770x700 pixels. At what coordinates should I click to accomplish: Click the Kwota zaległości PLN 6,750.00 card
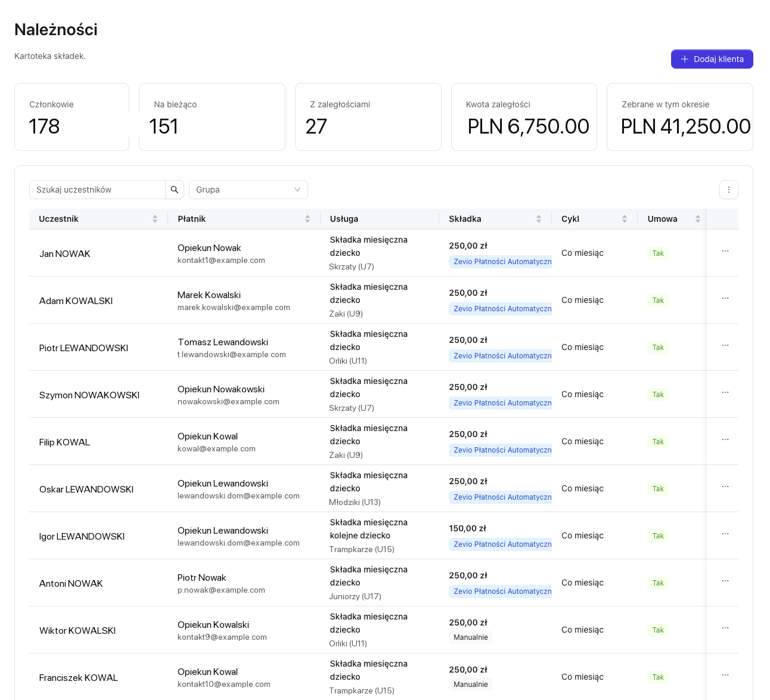524,117
